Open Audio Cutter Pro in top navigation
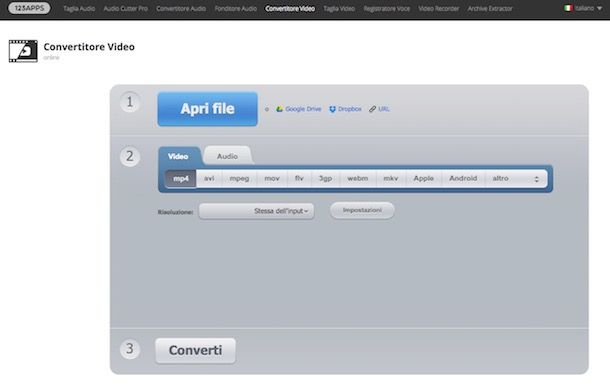The height and width of the screenshot is (387, 610). pyautogui.click(x=125, y=9)
